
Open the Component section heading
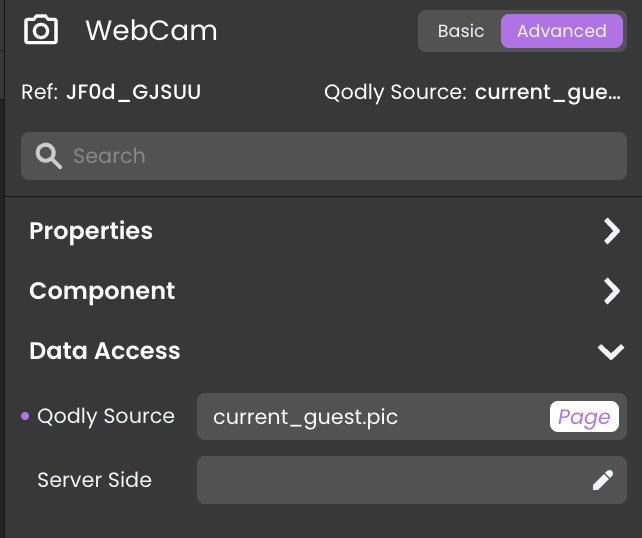coord(102,291)
